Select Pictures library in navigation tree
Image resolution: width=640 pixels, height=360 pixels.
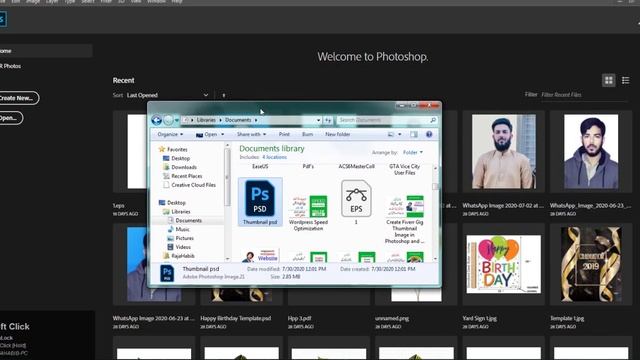[180, 238]
